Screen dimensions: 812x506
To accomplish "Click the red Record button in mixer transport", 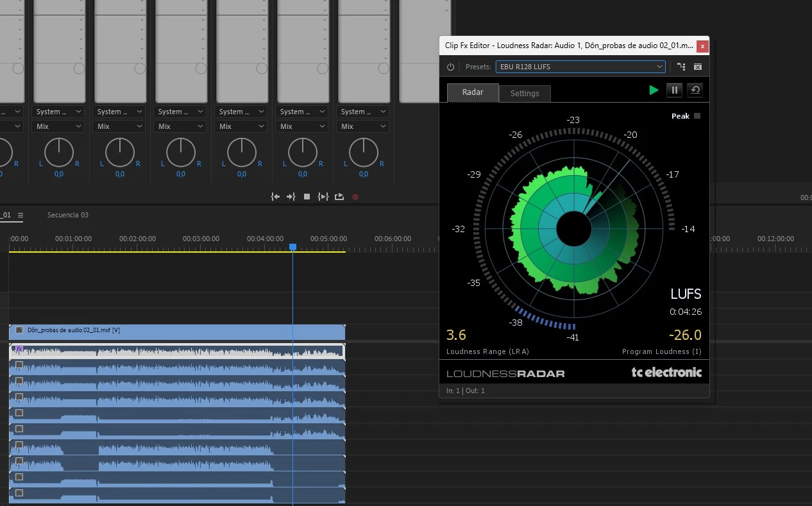I will point(355,197).
